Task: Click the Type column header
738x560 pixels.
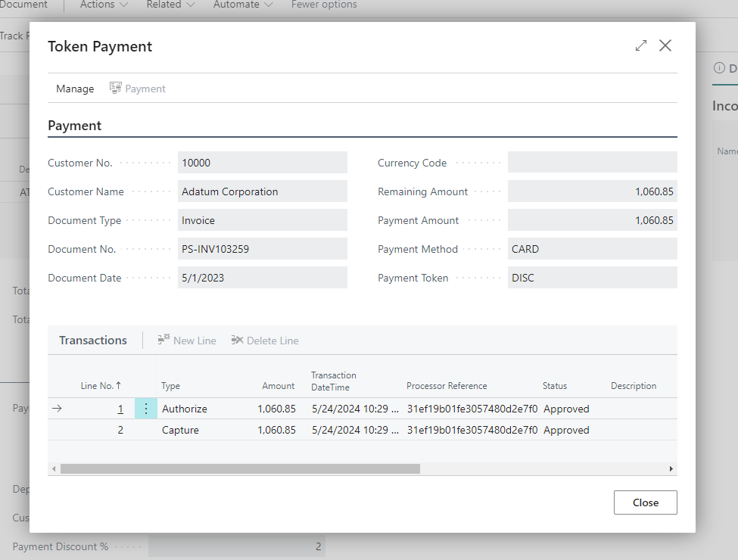Action: coord(170,386)
